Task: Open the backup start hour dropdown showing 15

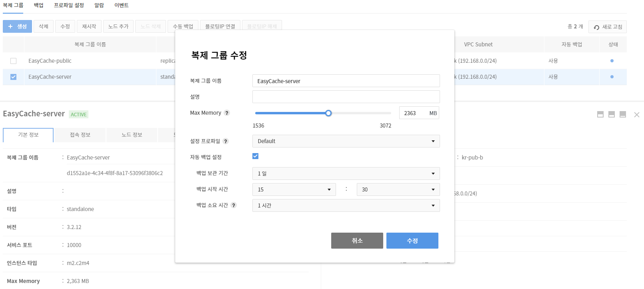Action: point(294,189)
